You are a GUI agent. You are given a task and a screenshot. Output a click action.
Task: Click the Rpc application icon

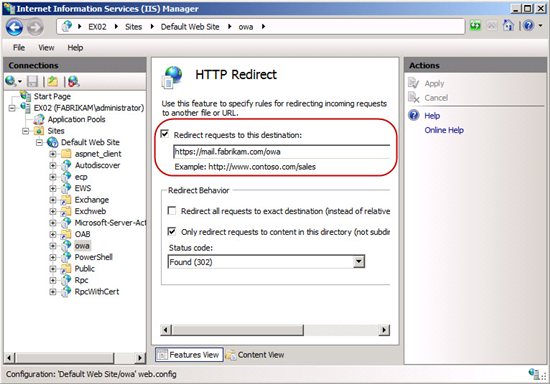[x=66, y=280]
